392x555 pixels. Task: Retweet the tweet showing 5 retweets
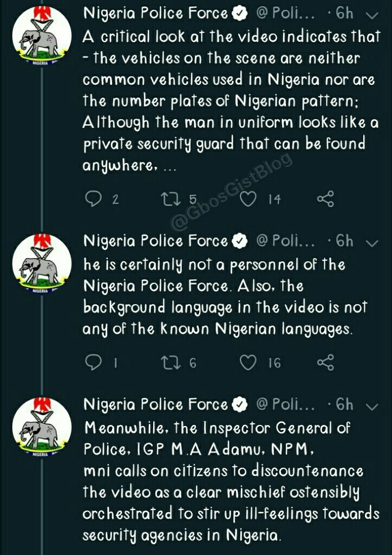coord(169,199)
